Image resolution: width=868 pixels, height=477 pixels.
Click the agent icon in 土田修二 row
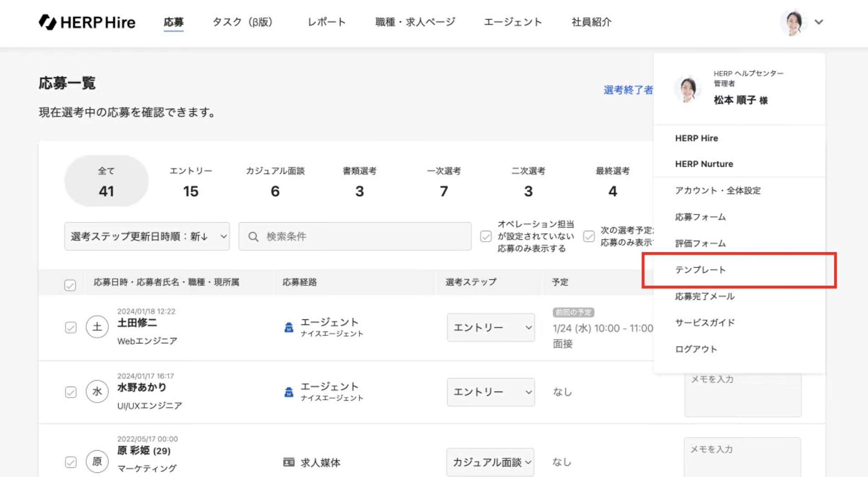289,327
